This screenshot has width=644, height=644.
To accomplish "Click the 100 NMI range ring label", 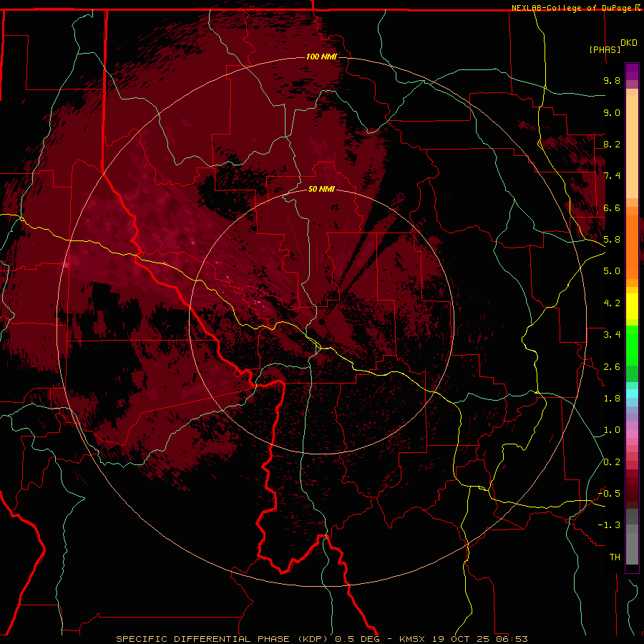I will point(321,57).
